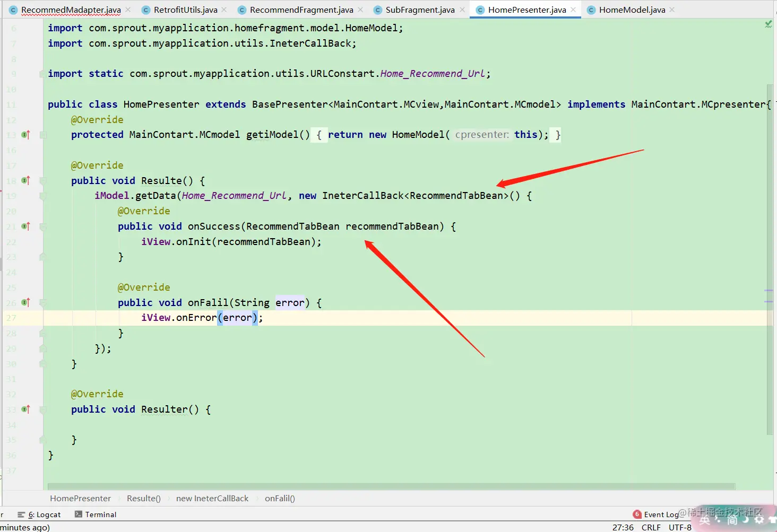Image resolution: width=777 pixels, height=532 pixels.
Task: Switch to HomeModel.java tab
Action: (x=632, y=10)
